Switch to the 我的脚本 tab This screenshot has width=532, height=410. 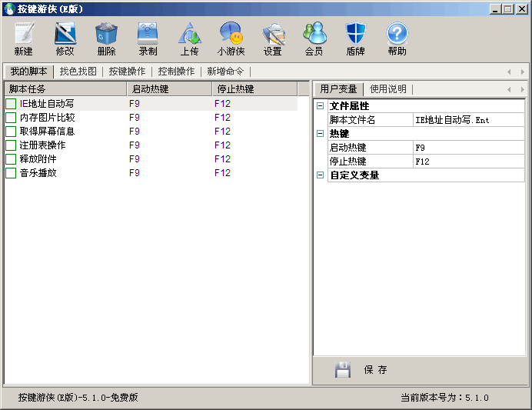(x=29, y=72)
